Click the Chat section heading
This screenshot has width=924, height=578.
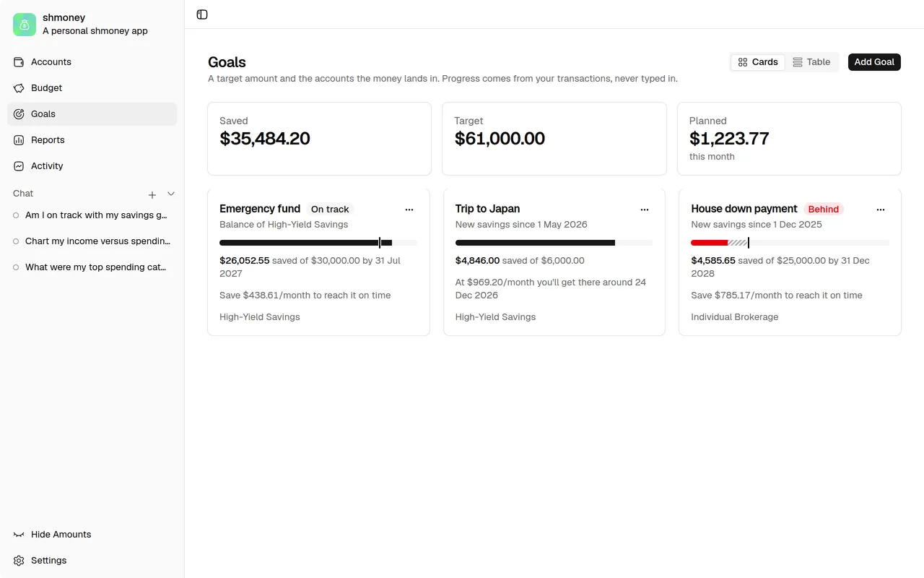pyautogui.click(x=23, y=194)
